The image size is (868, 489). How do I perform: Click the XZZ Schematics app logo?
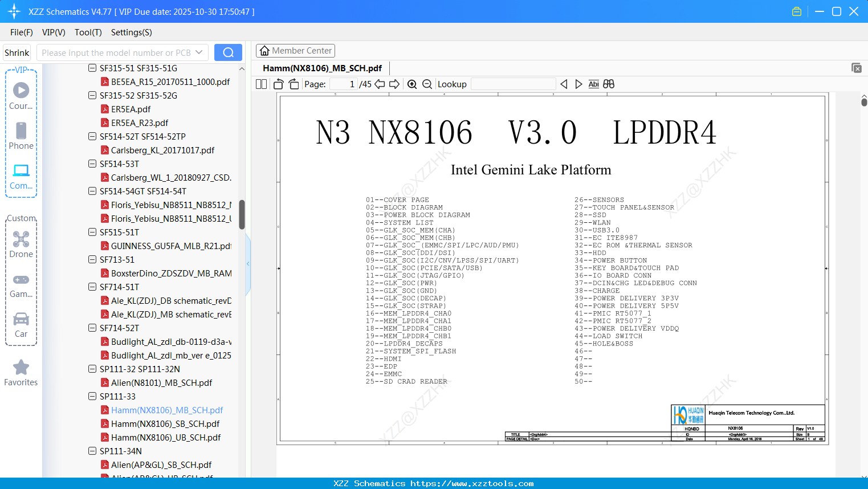coord(14,11)
